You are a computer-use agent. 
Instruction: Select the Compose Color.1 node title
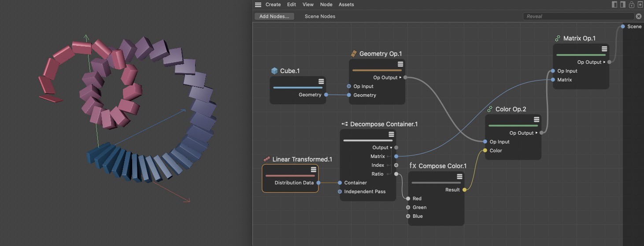pos(442,166)
